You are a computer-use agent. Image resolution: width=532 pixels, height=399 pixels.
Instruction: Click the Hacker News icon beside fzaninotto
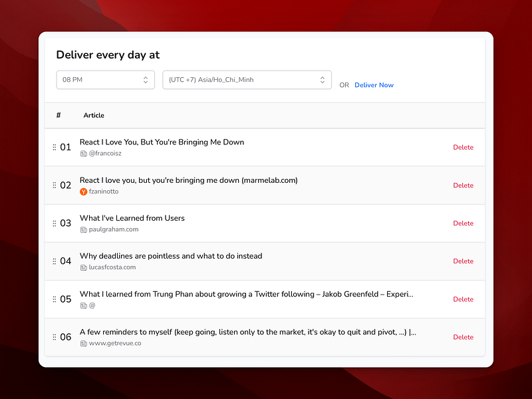[x=84, y=192]
